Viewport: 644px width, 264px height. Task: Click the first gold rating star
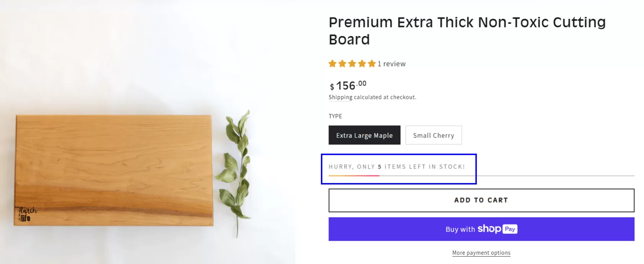tap(332, 64)
